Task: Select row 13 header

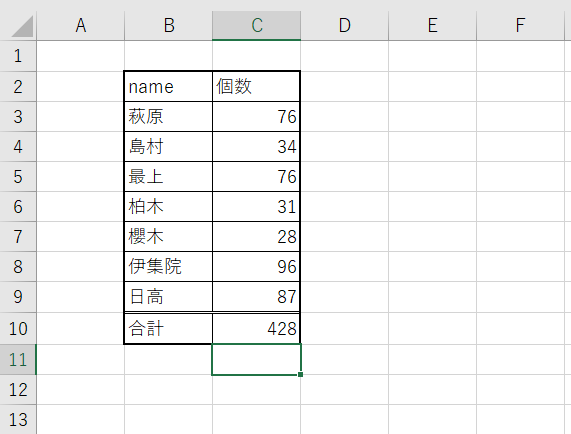Action: pos(18,419)
